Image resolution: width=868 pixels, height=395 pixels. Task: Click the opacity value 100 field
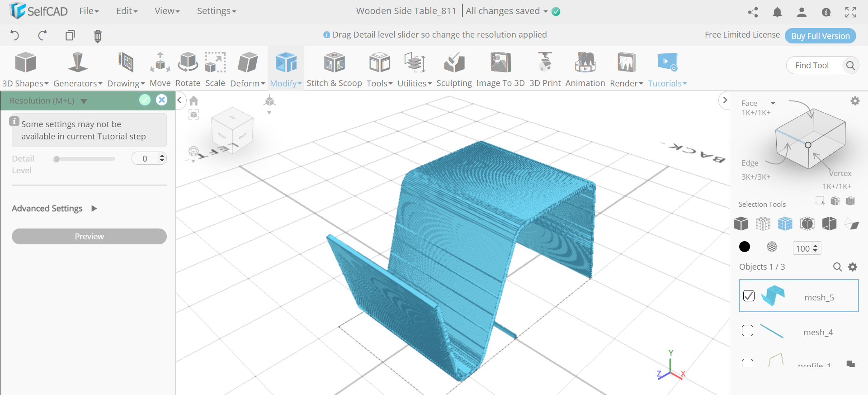(807, 248)
